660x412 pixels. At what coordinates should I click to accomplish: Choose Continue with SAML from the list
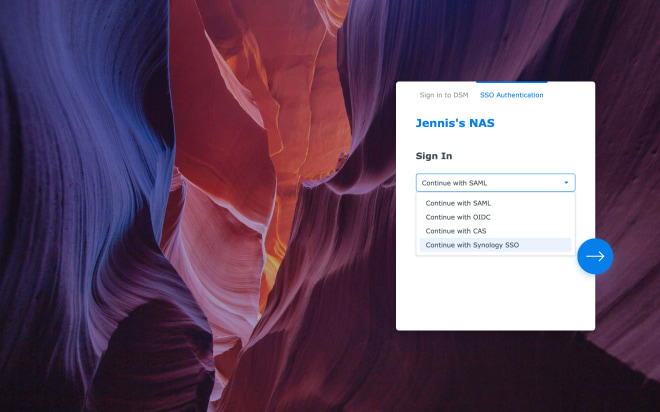[x=458, y=203]
